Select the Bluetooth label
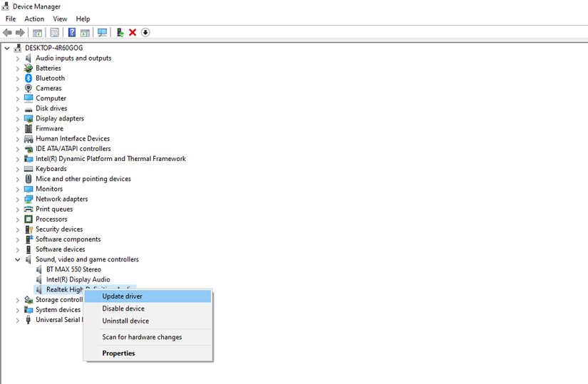The image size is (588, 384). (x=51, y=78)
